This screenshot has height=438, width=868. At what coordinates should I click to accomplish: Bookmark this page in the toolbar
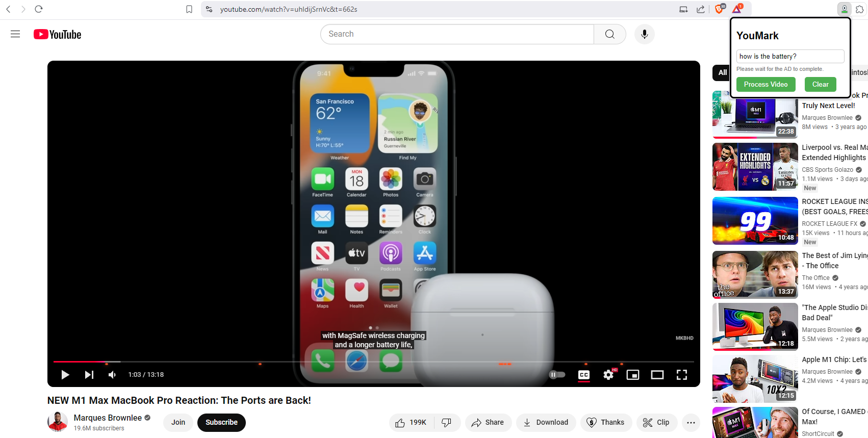(x=189, y=9)
